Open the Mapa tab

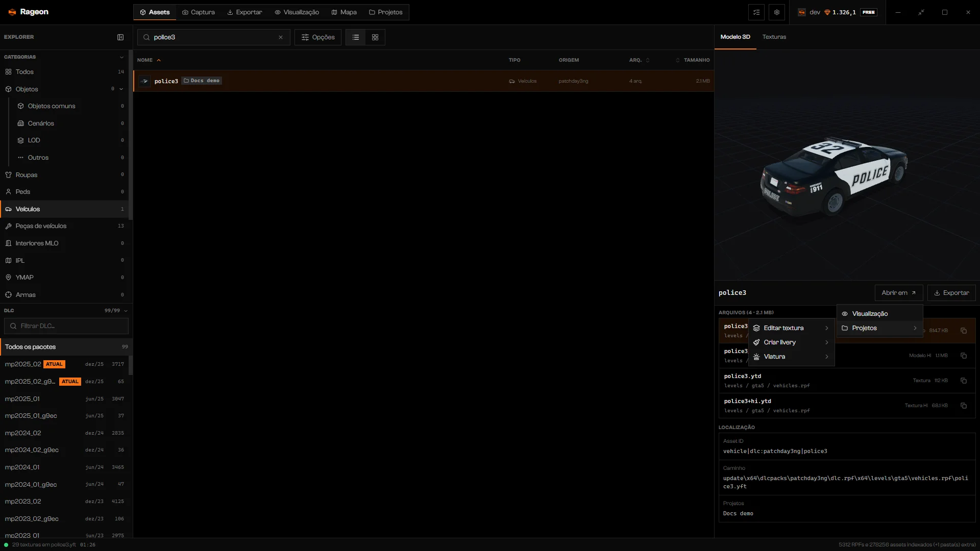tap(344, 12)
